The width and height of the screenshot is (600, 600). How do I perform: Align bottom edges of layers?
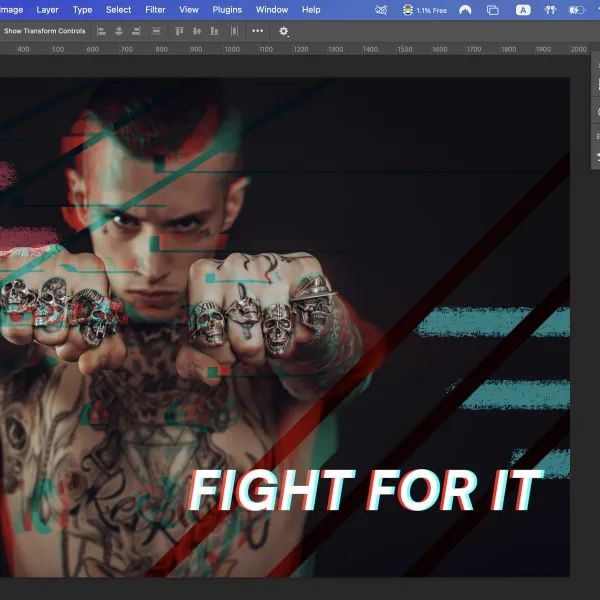pos(214,31)
